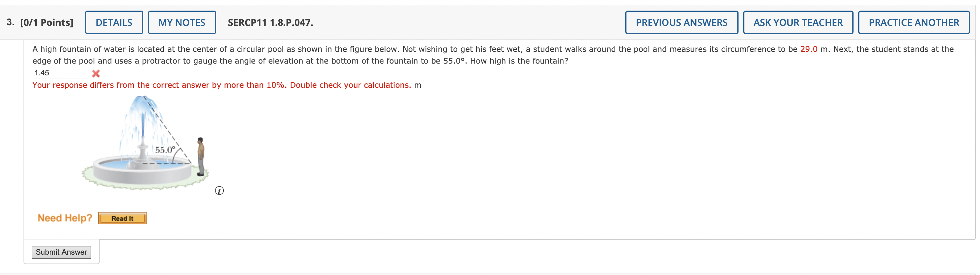
Task: Open the DETAILS panel
Action: pyautogui.click(x=114, y=22)
